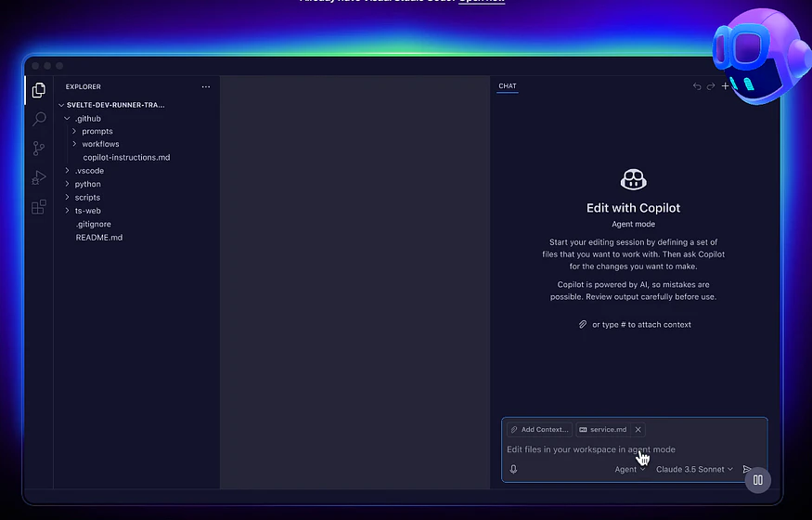This screenshot has width=812, height=520.
Task: Collapse the .github folder
Action: tap(67, 119)
